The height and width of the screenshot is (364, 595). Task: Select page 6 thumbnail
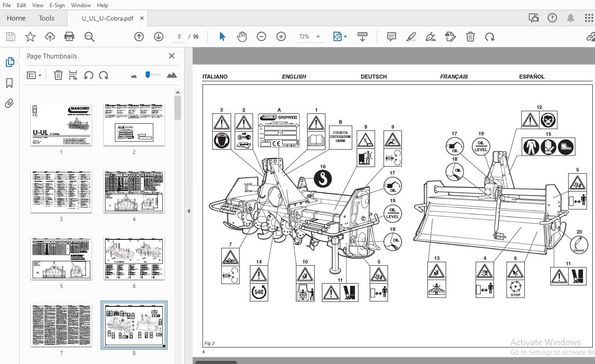[x=134, y=258]
